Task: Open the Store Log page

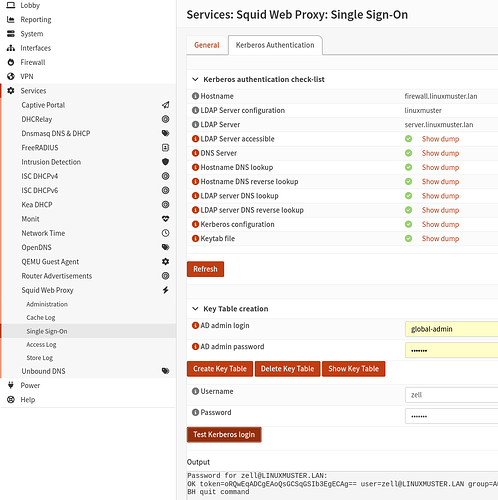Action: pyautogui.click(x=40, y=358)
